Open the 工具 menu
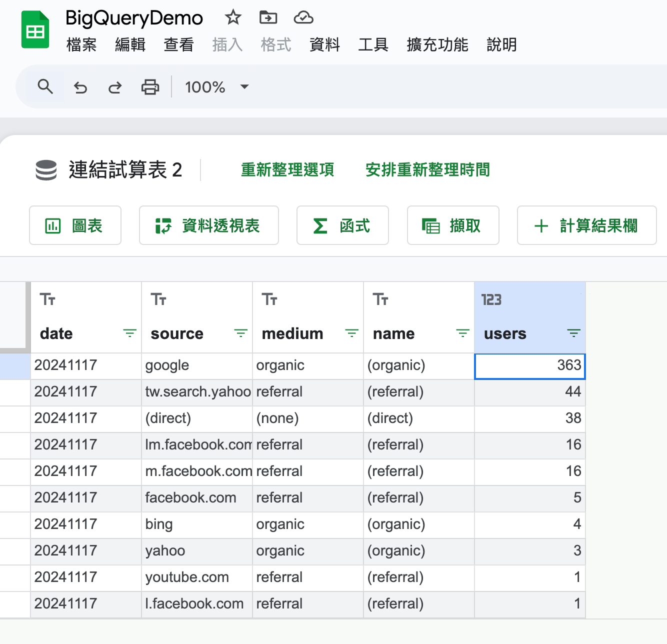 pos(373,45)
